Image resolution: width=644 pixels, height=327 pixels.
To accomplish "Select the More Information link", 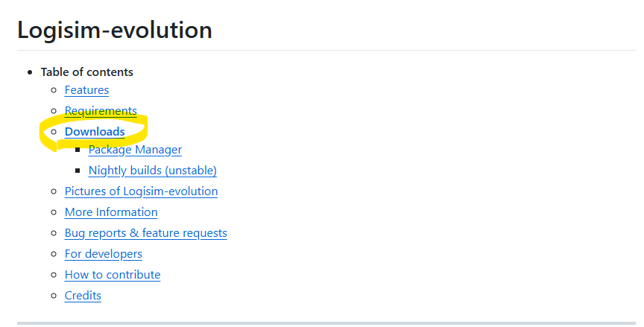I will pyautogui.click(x=111, y=212).
